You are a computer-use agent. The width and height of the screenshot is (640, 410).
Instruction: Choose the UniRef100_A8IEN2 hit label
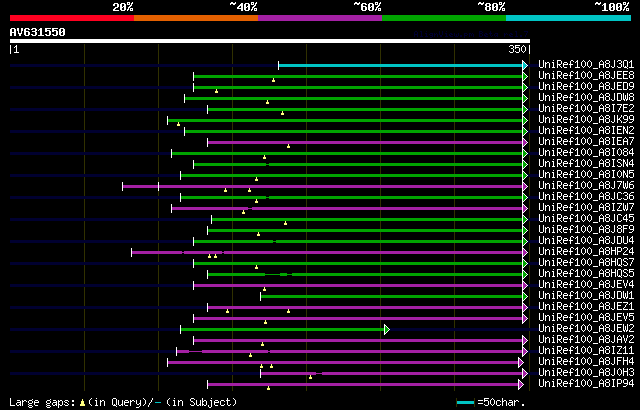tap(586, 131)
